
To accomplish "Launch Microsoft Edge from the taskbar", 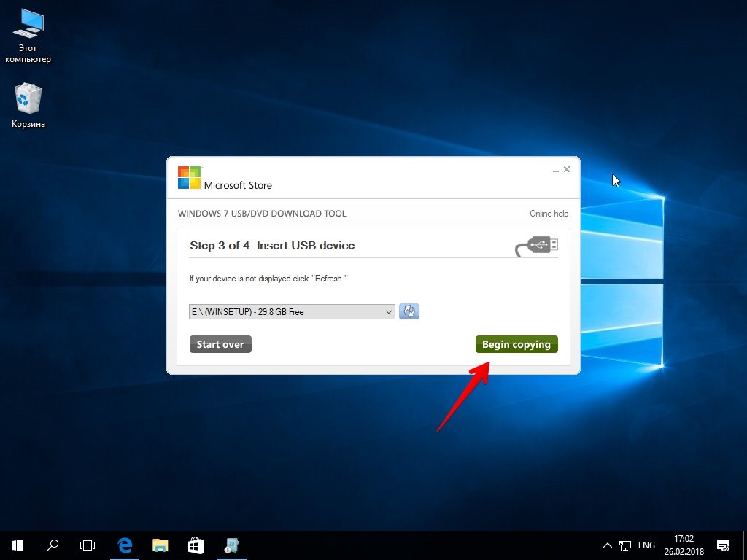I will (x=125, y=545).
